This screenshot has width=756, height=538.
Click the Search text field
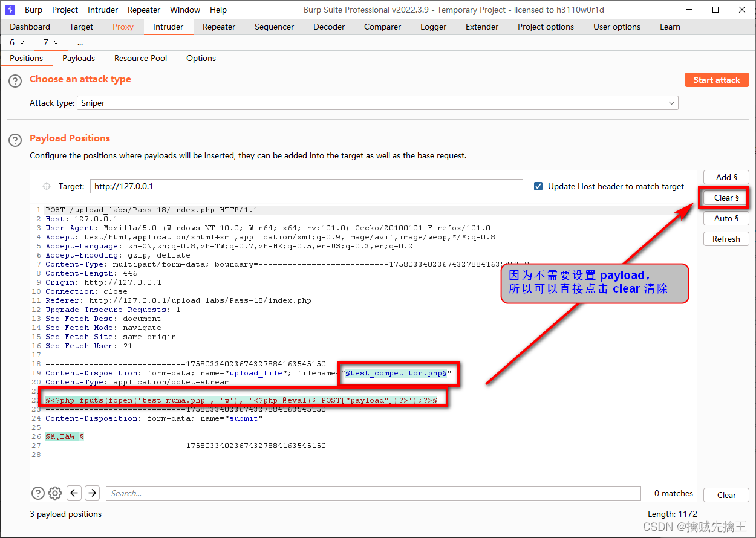373,493
